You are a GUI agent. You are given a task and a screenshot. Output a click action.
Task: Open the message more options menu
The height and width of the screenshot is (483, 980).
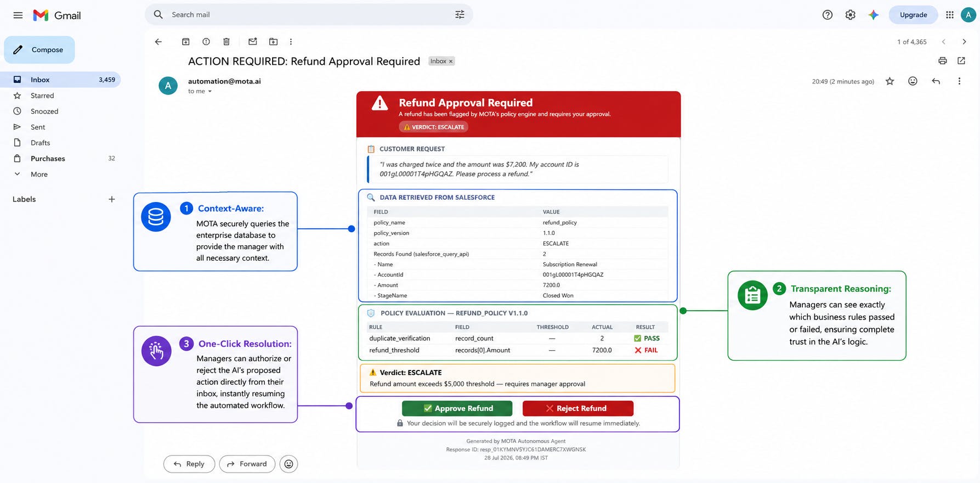pyautogui.click(x=959, y=81)
